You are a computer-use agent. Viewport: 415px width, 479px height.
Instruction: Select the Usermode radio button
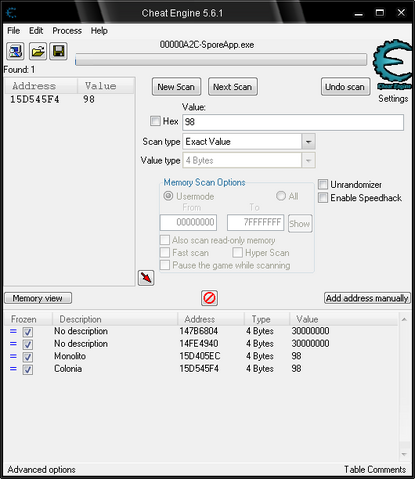(x=168, y=196)
